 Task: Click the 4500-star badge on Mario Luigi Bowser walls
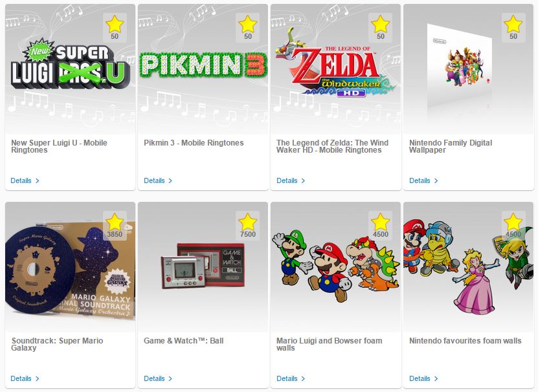pyautogui.click(x=380, y=226)
